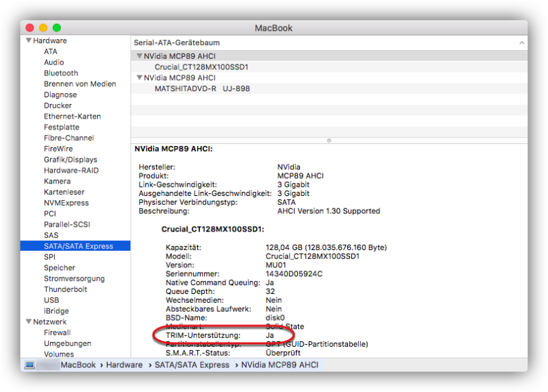Screen dimensions: 548x392
Task: Show Ethernet-Karten information
Action: pos(73,117)
